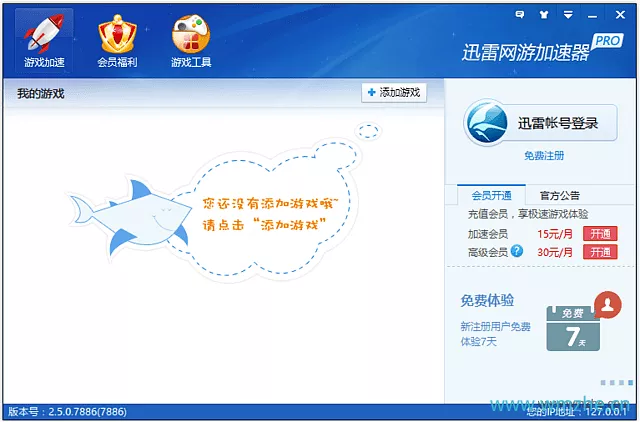Click the 免费注册 link
This screenshot has height=422, width=640.
click(x=544, y=155)
